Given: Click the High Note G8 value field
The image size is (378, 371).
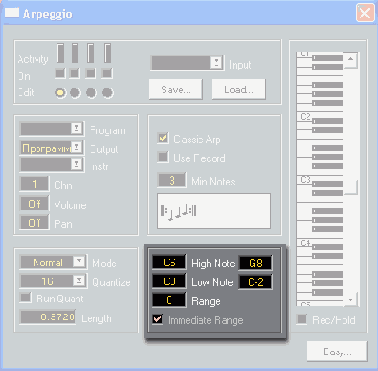Looking at the screenshot, I should pos(256,263).
